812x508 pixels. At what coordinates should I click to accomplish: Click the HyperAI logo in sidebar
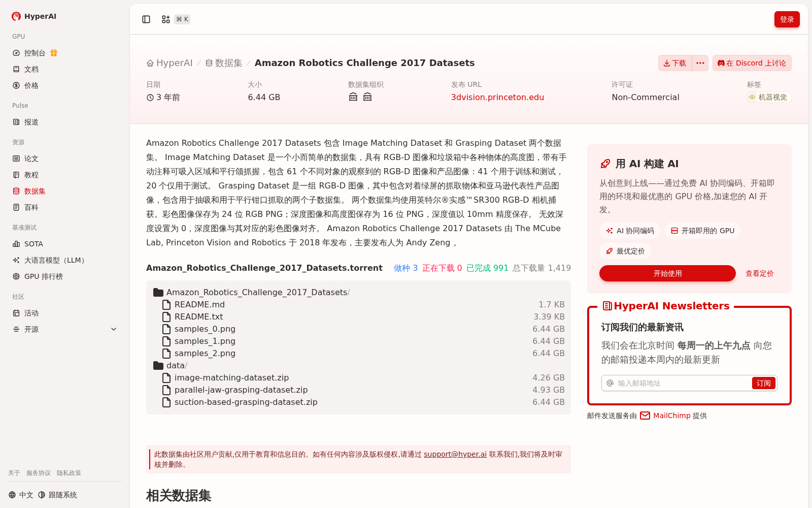pos(34,16)
